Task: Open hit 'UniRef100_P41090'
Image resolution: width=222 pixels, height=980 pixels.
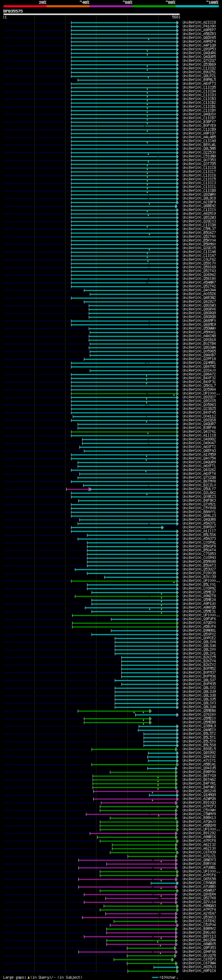Action: 199,26
